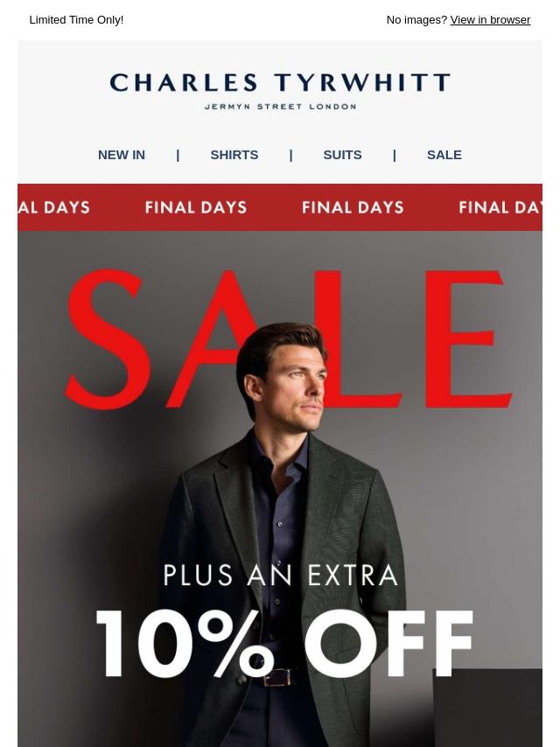
Task: Open the View in browser link
Action: [490, 20]
